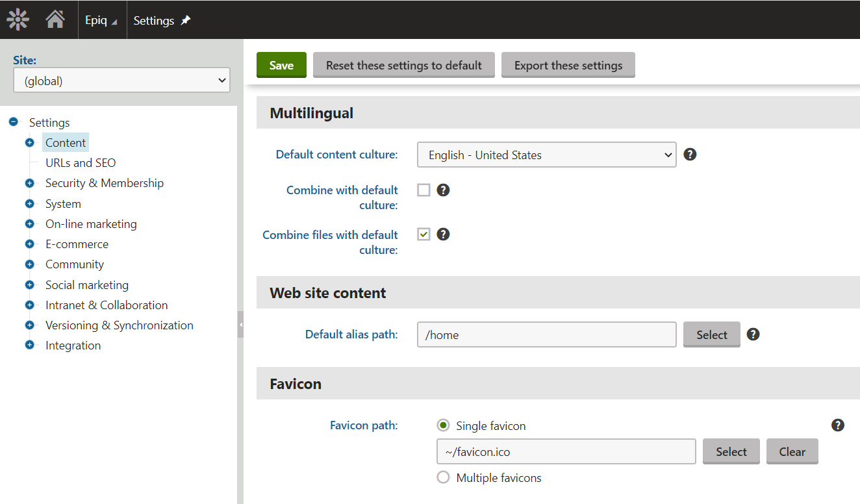Viewport: 860px width, 504px height.
Task: Open the Home dashboard icon
Action: tap(55, 20)
